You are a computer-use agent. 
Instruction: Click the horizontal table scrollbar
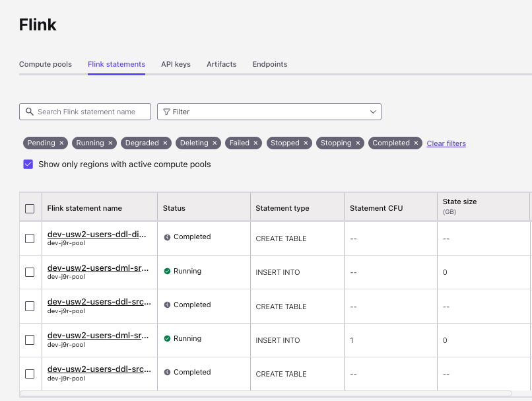(265, 393)
